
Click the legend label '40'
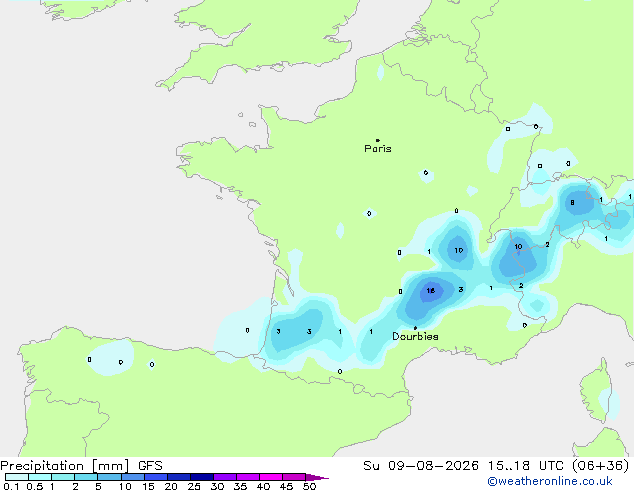(x=263, y=486)
